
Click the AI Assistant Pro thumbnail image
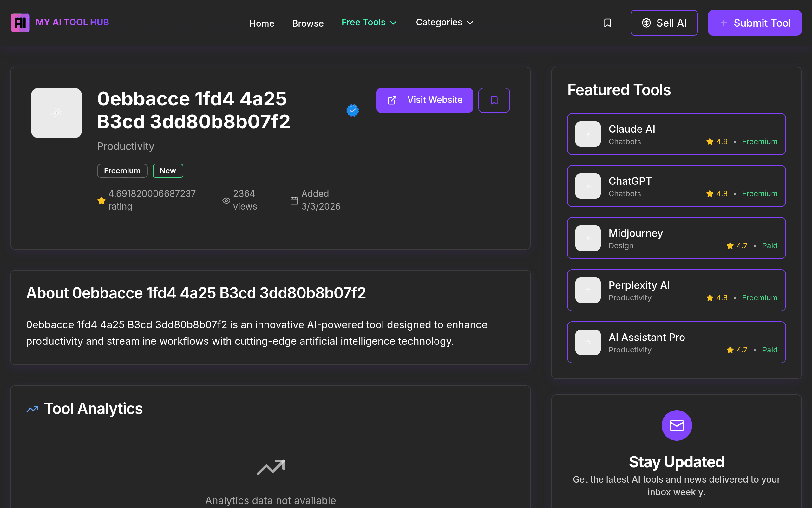[x=588, y=342]
